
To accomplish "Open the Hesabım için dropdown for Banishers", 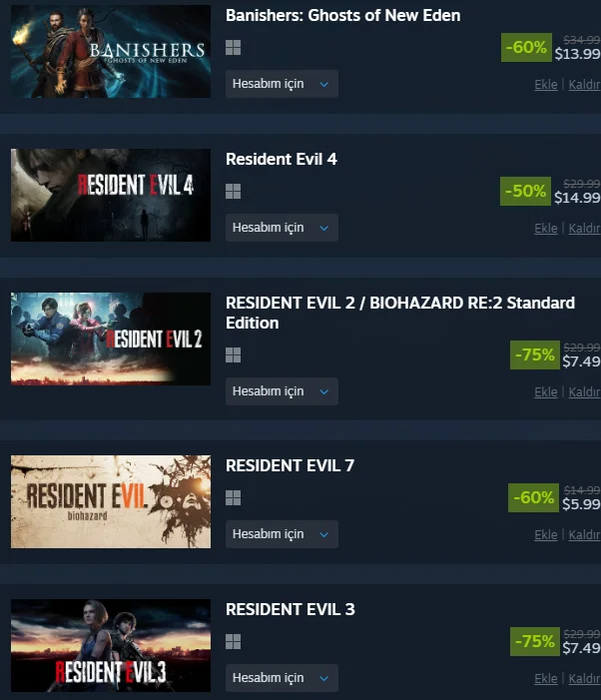I will point(282,84).
